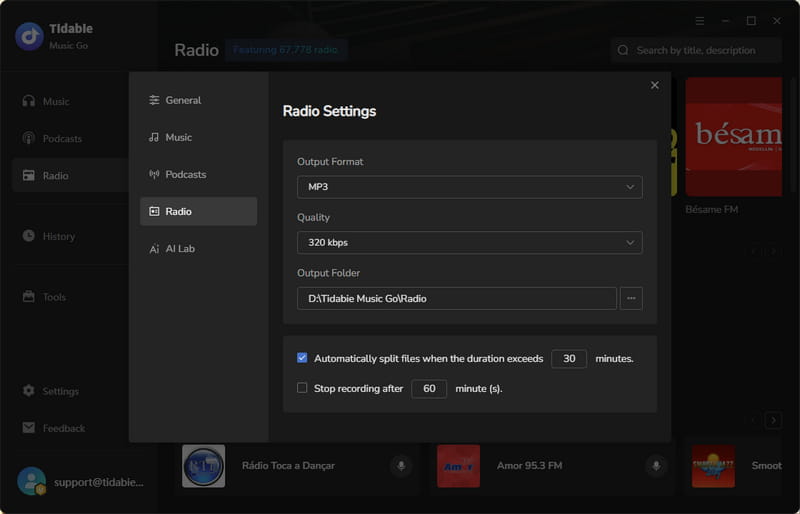Open the support@tidabie account label
The width and height of the screenshot is (800, 514).
point(99,482)
